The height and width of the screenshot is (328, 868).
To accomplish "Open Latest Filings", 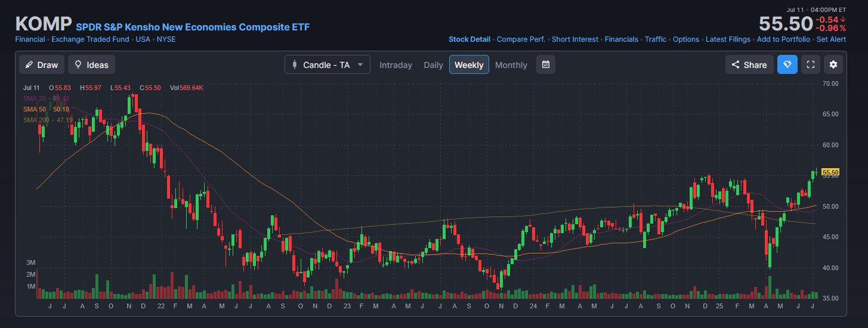I will 728,39.
